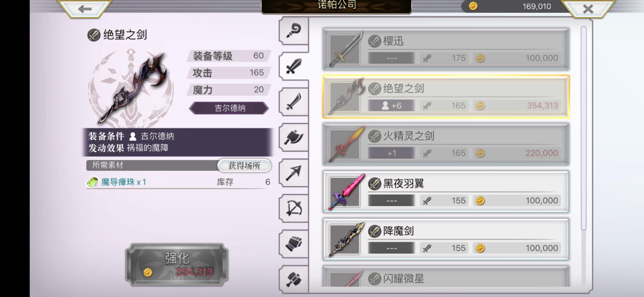Click the 吉尔德纳 character label
This screenshot has height=297, width=644.
tap(230, 108)
